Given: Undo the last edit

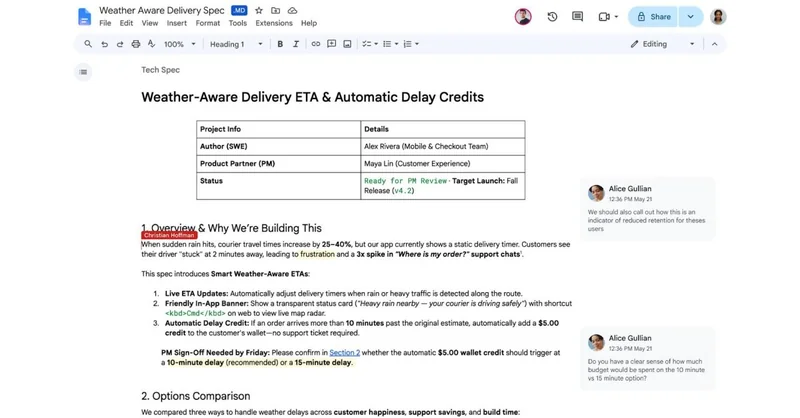Looking at the screenshot, I should tap(104, 44).
